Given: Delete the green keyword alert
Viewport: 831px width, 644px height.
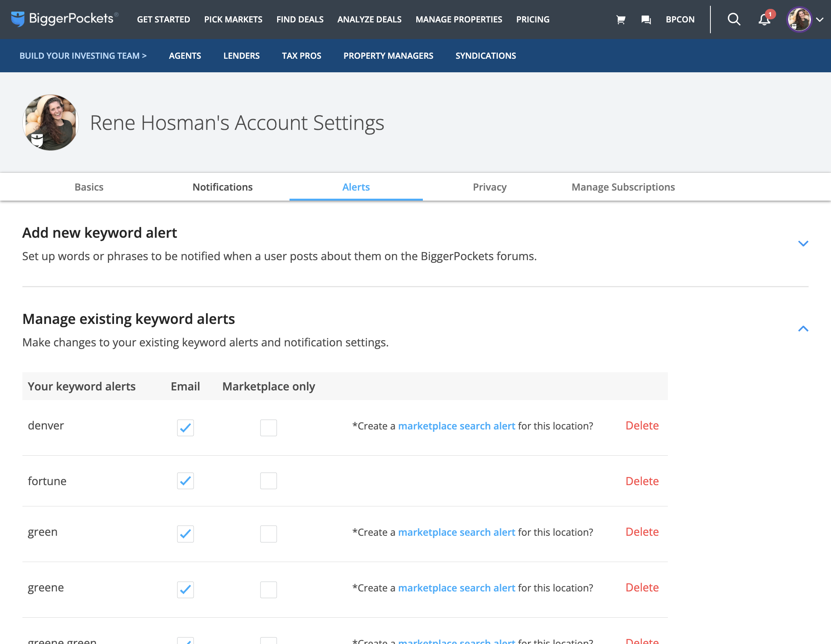Looking at the screenshot, I should click(x=642, y=532).
